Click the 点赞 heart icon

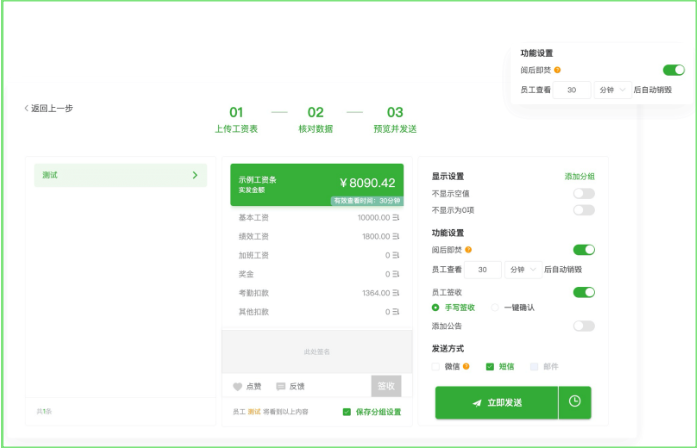237,387
